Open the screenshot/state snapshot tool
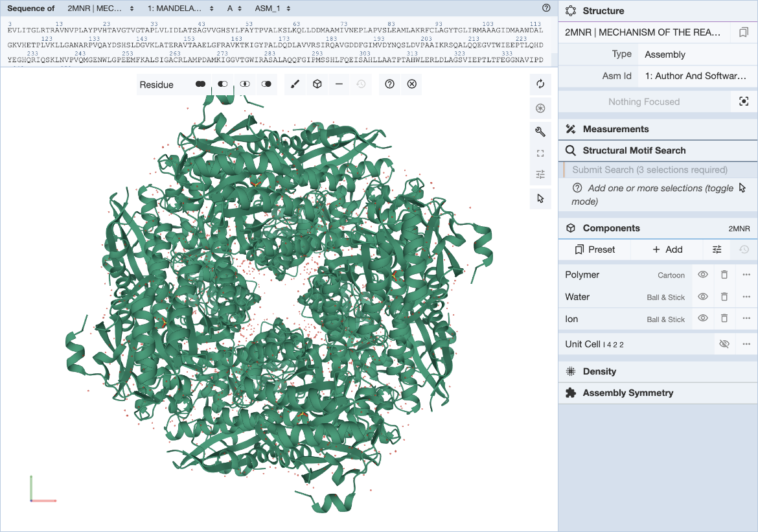 click(x=540, y=108)
